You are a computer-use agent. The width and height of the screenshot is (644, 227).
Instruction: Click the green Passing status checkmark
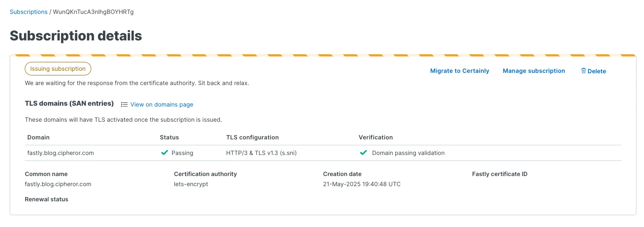[165, 153]
